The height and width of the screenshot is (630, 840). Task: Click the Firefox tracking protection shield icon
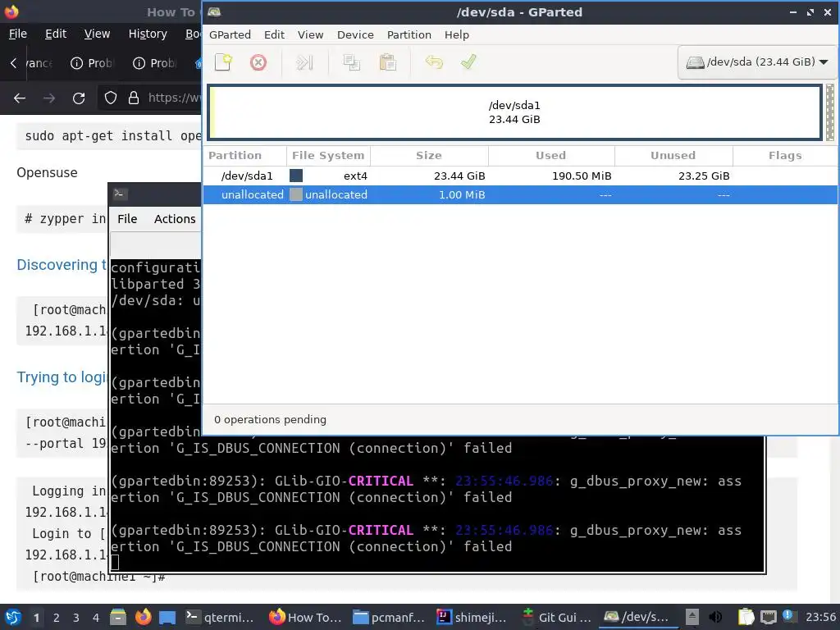(x=111, y=98)
